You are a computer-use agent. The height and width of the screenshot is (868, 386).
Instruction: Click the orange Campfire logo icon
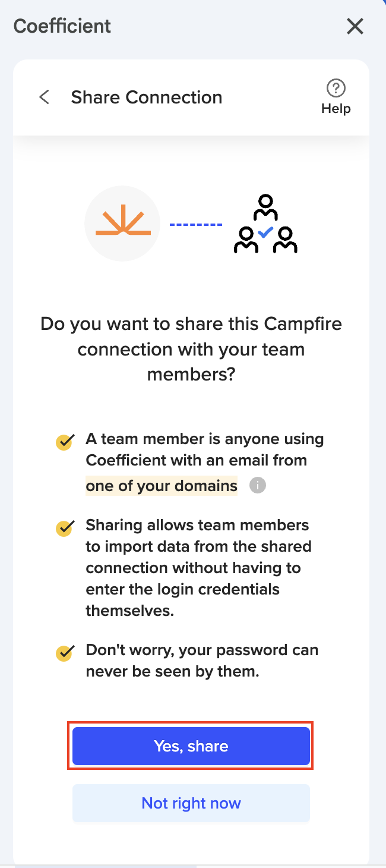tap(123, 224)
